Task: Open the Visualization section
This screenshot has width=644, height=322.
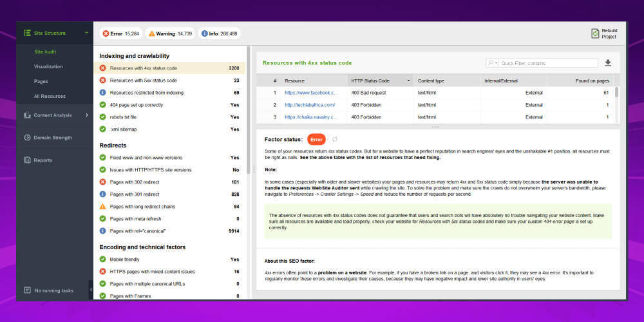Action: pos(48,66)
